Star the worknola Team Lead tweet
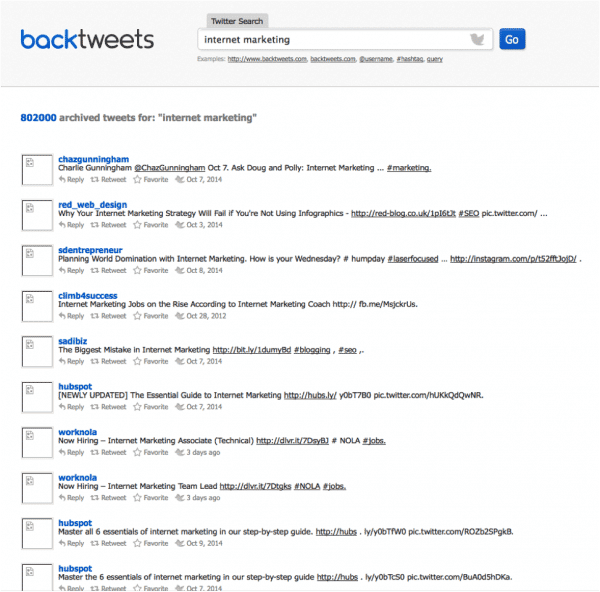600x592 pixels. (x=137, y=497)
